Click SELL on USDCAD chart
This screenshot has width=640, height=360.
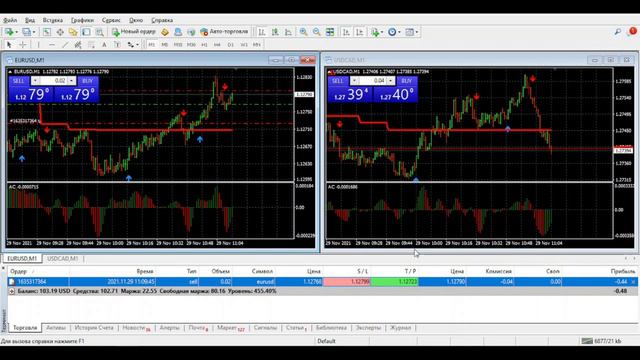coord(338,81)
